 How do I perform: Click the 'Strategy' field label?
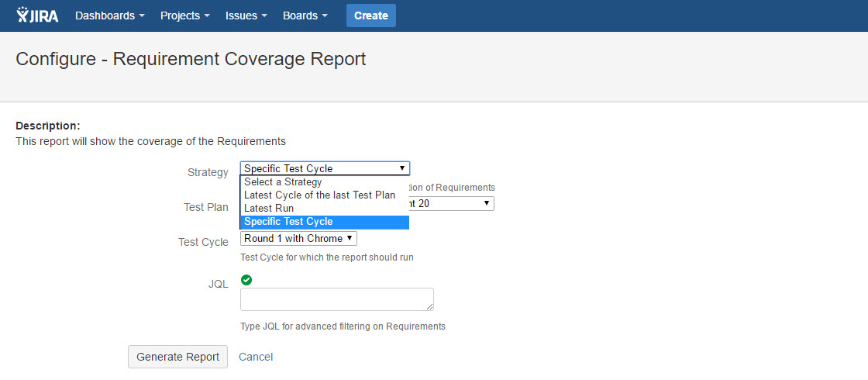point(208,172)
